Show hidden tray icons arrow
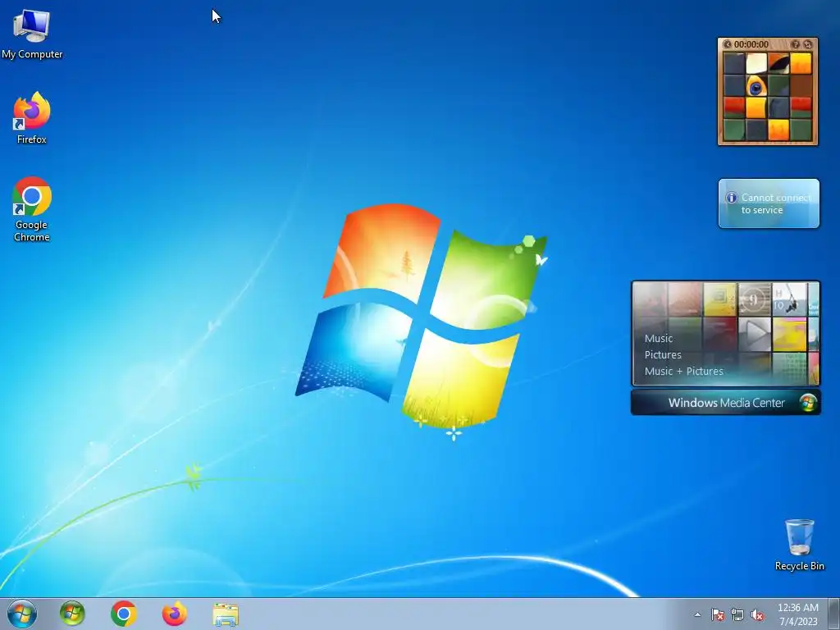Screen dimensions: 840x630 coord(697,614)
